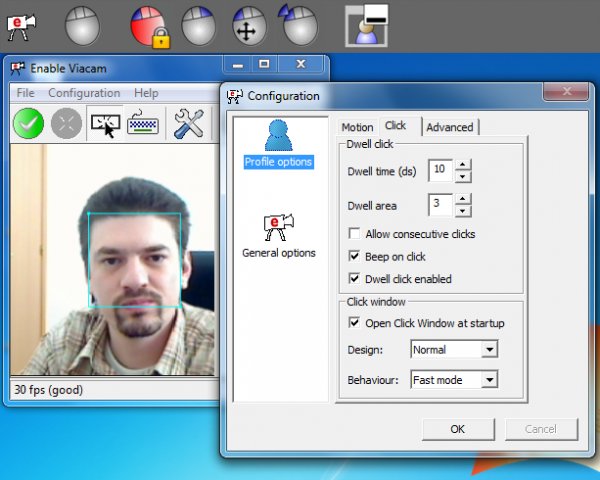The image size is (600, 480).
Task: Select the drag mouse icon with arrows
Action: click(x=247, y=24)
